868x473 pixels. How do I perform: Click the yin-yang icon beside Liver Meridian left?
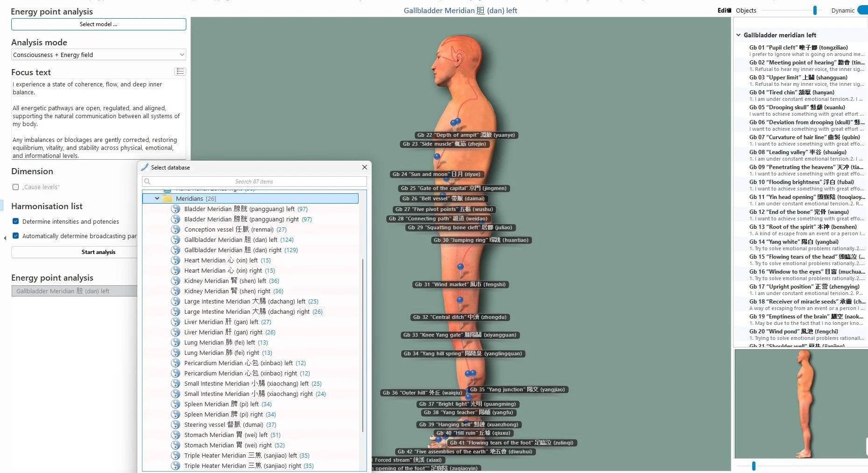176,322
